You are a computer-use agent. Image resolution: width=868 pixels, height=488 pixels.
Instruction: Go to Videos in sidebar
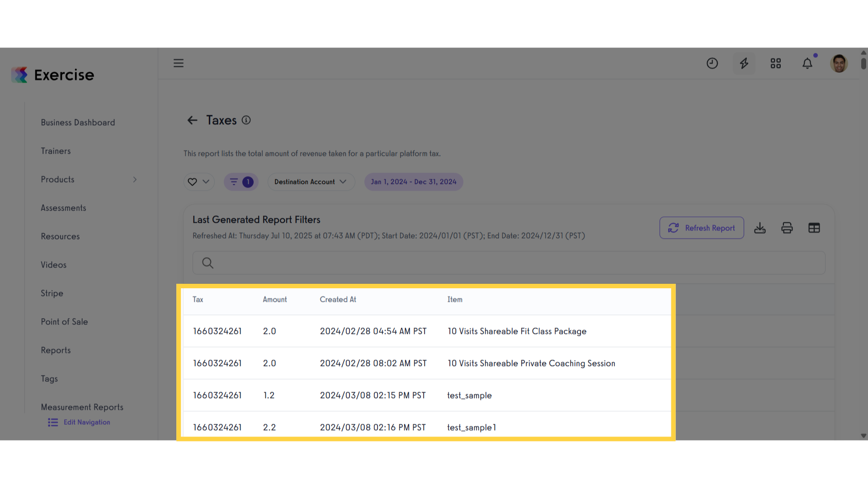[x=53, y=265]
